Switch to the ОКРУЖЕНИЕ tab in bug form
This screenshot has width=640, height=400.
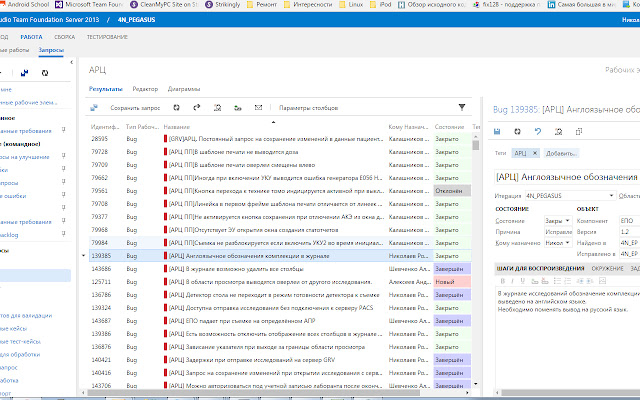pyautogui.click(x=607, y=269)
